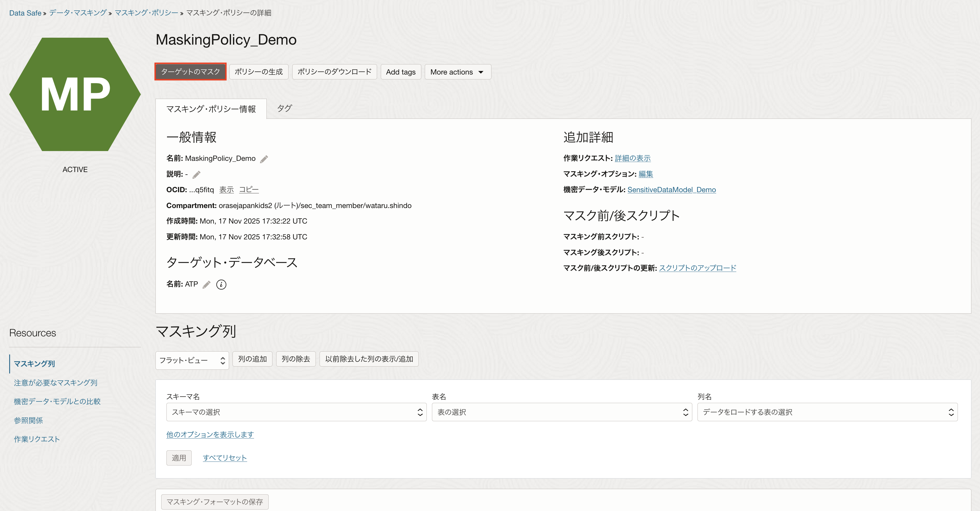Click the info icon next to ATP
980x511 pixels.
coord(221,285)
